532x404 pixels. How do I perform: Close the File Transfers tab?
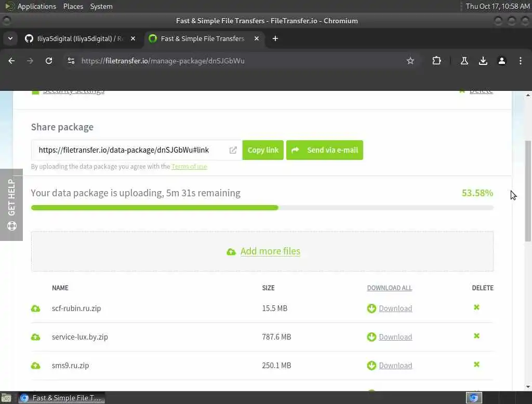(x=257, y=38)
